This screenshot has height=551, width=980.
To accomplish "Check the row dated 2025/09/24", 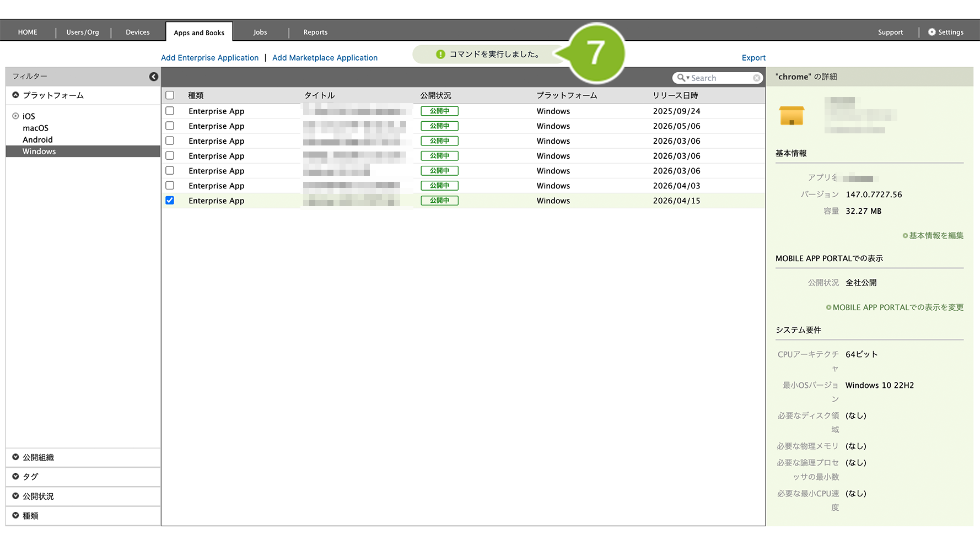I will pyautogui.click(x=170, y=111).
